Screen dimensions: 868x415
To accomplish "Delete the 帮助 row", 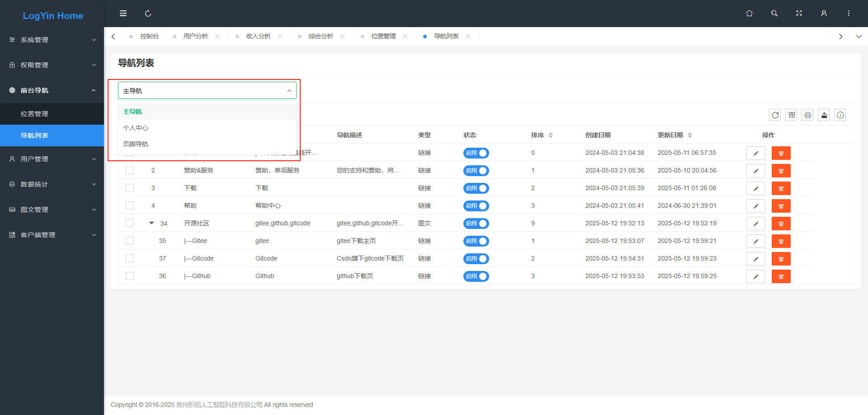I will click(x=781, y=206).
